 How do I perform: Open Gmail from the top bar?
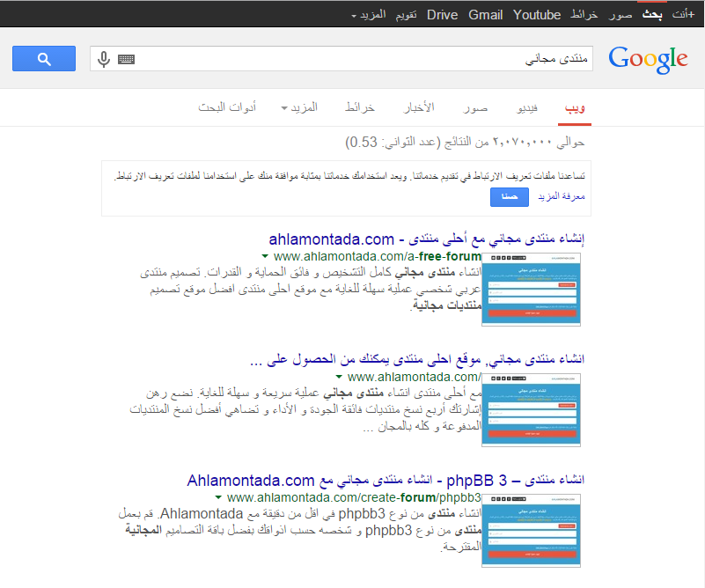coord(486,15)
